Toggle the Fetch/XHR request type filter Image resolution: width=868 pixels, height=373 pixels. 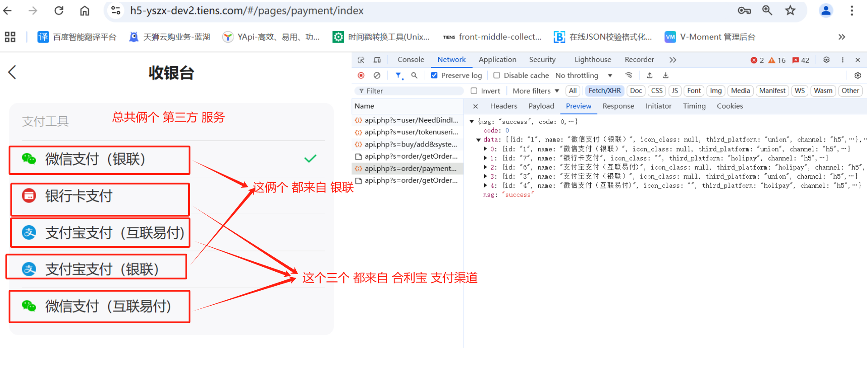605,91
